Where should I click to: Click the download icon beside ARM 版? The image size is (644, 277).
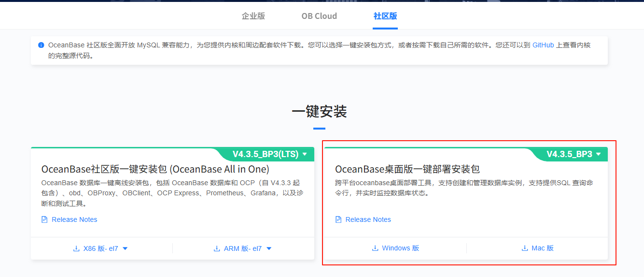coord(217,248)
